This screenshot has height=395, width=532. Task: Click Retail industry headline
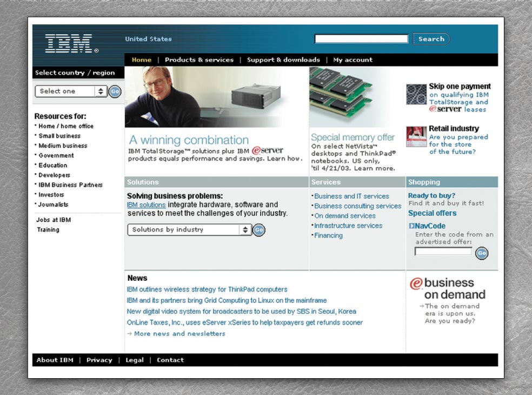454,128
